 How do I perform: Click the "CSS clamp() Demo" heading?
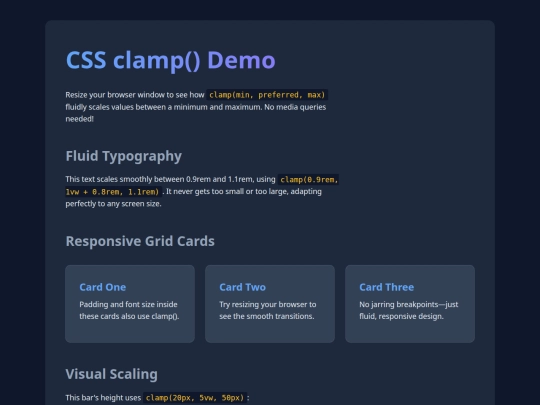tap(170, 61)
